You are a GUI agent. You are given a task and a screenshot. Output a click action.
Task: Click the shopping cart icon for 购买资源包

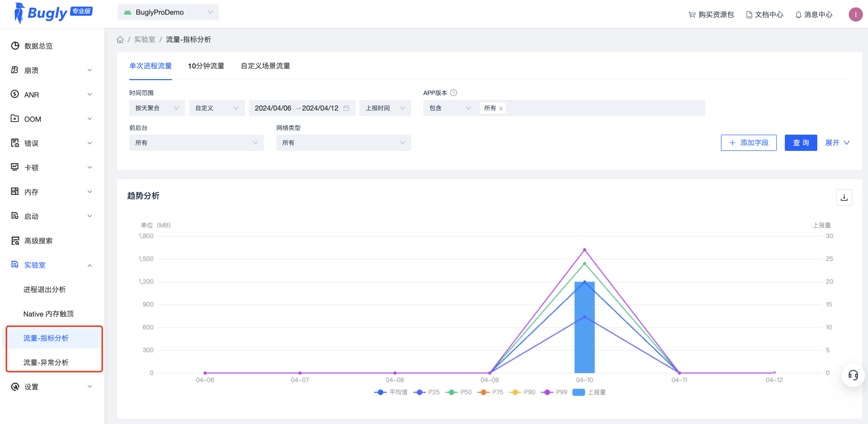pos(692,14)
